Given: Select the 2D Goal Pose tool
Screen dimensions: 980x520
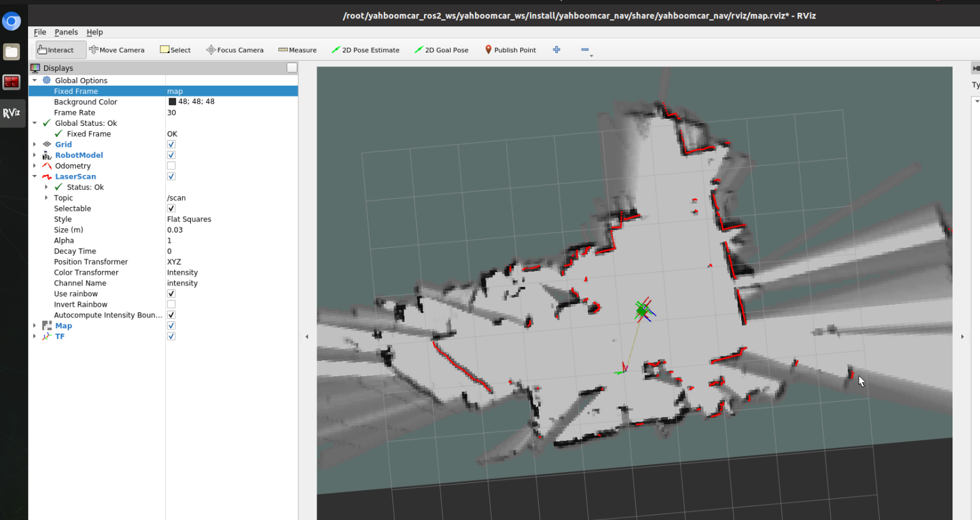Looking at the screenshot, I should point(441,50).
